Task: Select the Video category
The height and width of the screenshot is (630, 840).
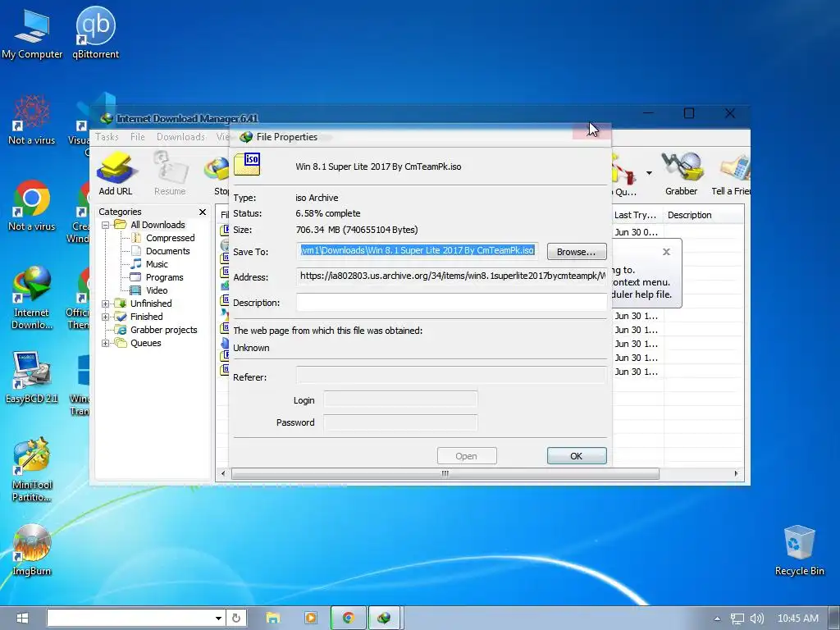Action: point(150,291)
